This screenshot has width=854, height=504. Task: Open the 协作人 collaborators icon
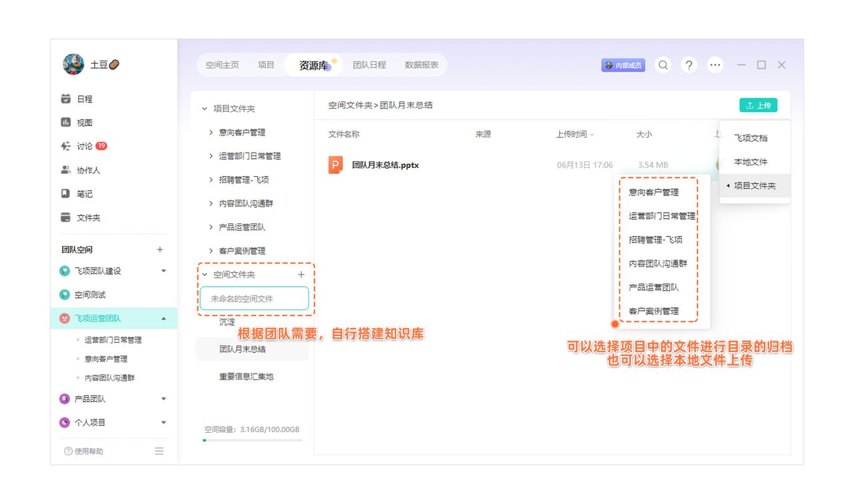pyautogui.click(x=65, y=170)
